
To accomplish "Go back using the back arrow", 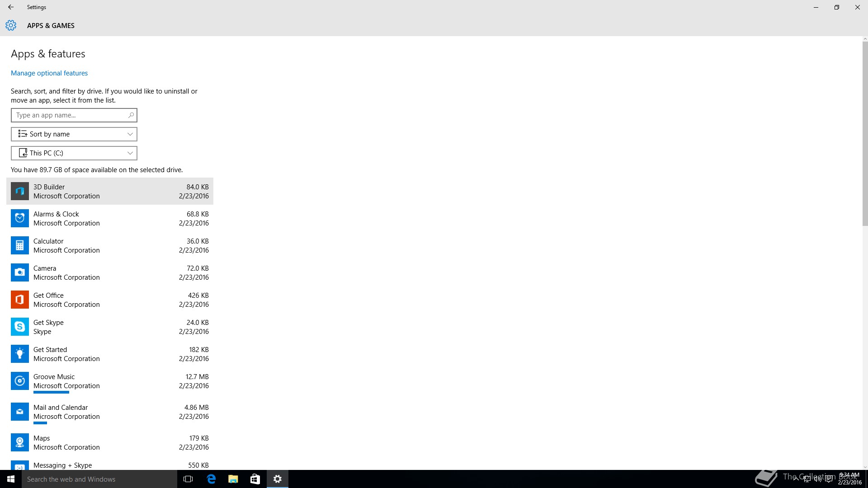I will point(11,7).
